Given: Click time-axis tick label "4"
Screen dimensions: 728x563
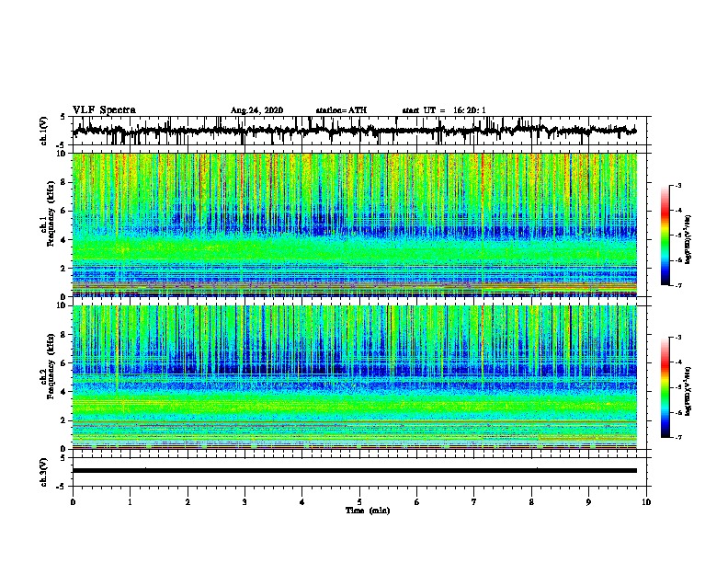Looking at the screenshot, I should [302, 502].
